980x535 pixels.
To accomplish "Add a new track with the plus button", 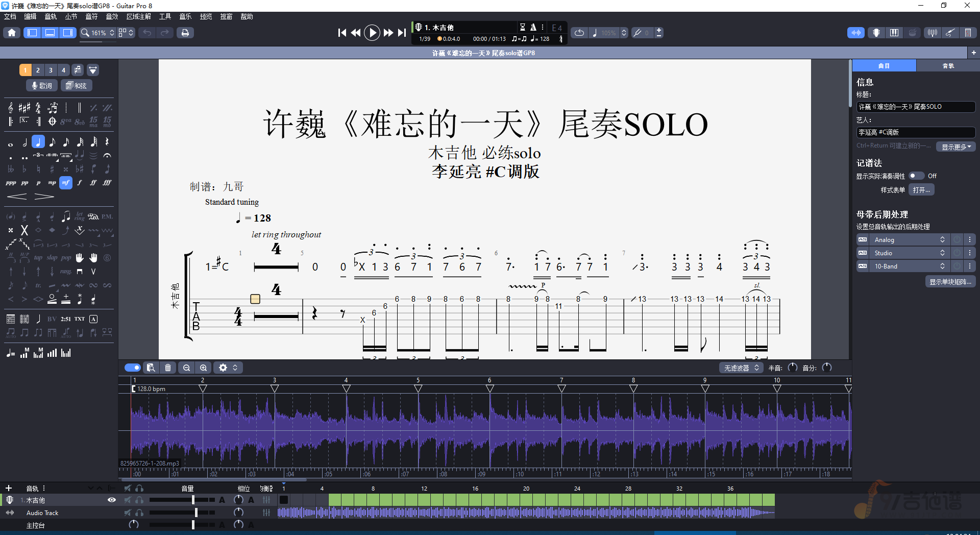I will pos(9,489).
